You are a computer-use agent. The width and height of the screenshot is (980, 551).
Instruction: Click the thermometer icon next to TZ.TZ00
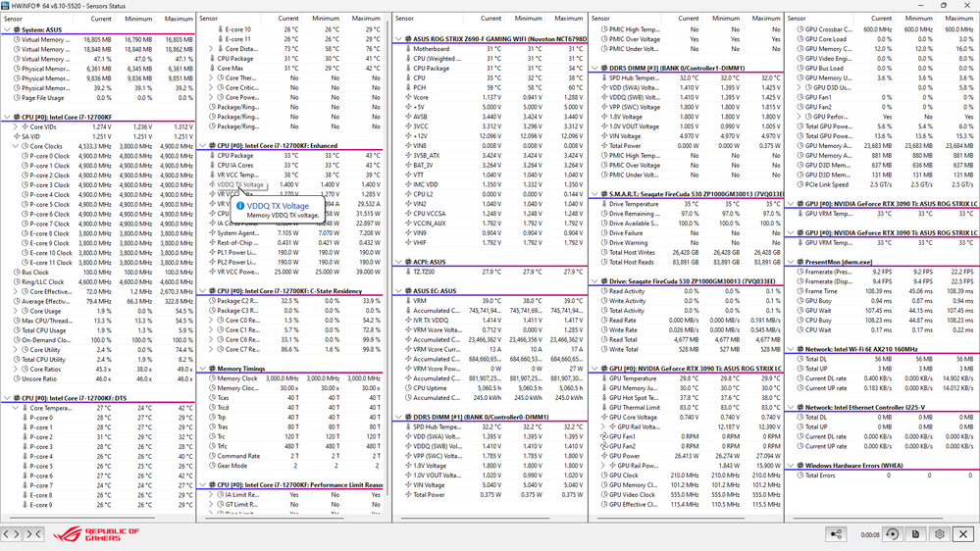(408, 272)
